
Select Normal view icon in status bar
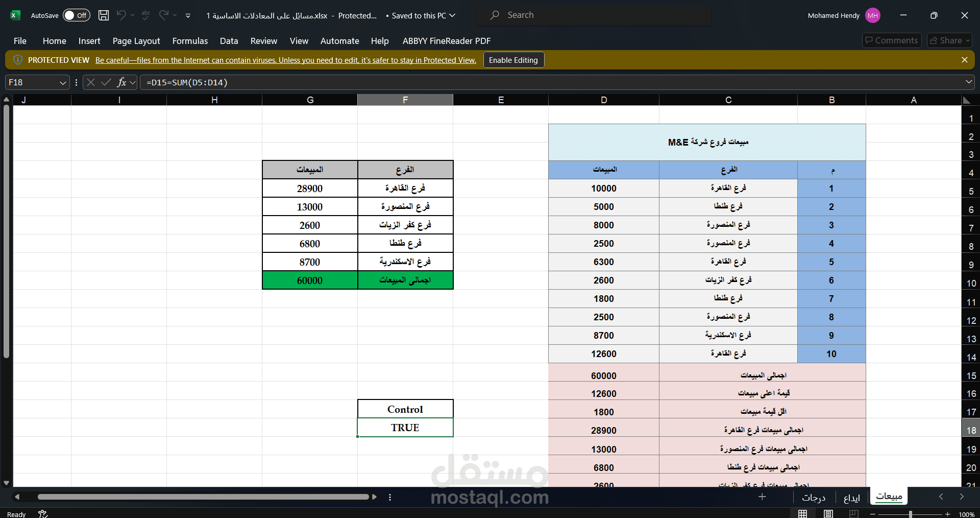802,514
